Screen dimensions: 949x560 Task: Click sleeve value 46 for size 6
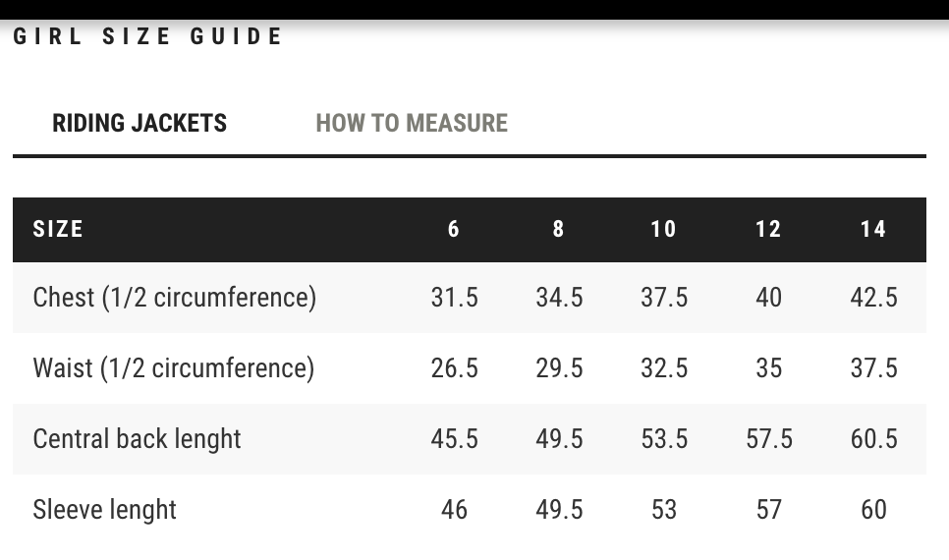(x=455, y=509)
